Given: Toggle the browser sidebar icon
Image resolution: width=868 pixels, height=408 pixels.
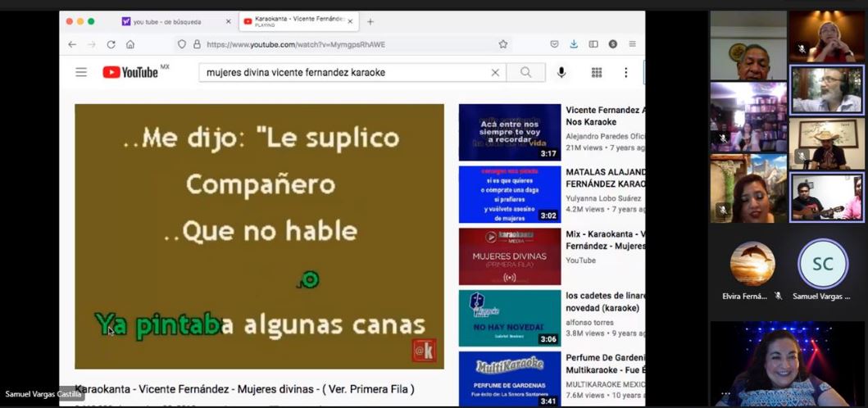Looking at the screenshot, I should [593, 44].
